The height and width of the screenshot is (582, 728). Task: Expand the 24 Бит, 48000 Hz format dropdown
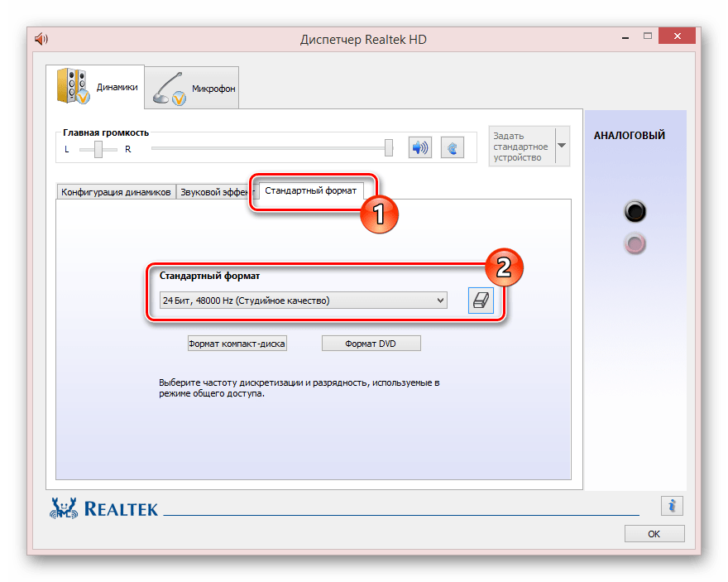303,301
